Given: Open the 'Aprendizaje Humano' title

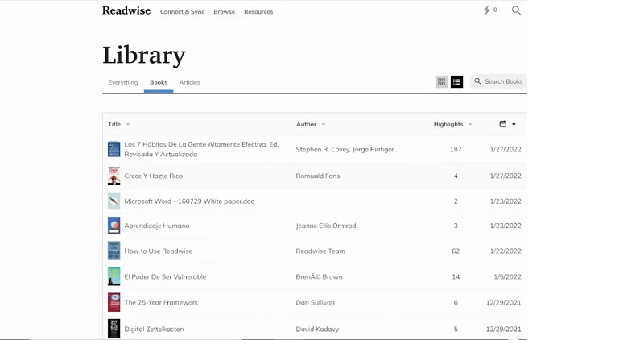Looking at the screenshot, I should (x=157, y=226).
